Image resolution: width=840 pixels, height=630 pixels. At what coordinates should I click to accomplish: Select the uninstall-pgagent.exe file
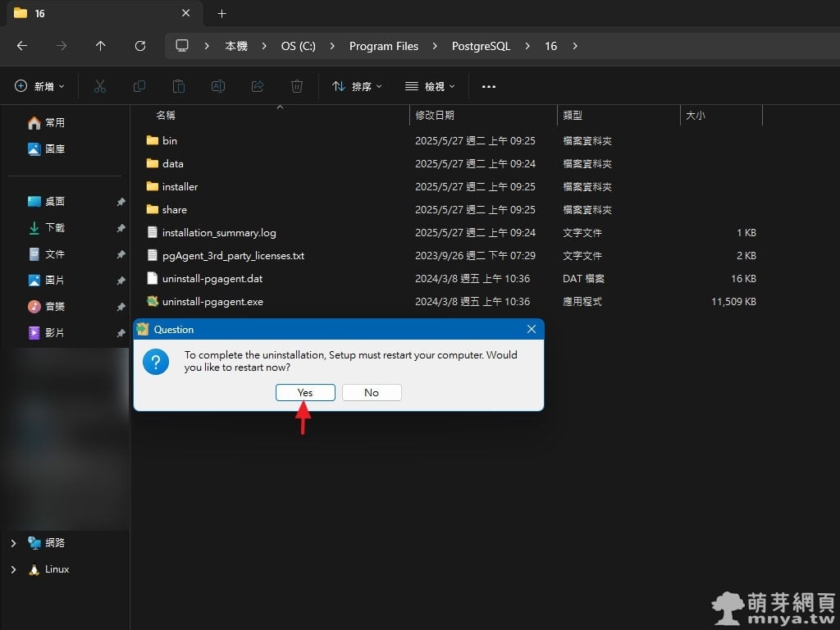[212, 302]
